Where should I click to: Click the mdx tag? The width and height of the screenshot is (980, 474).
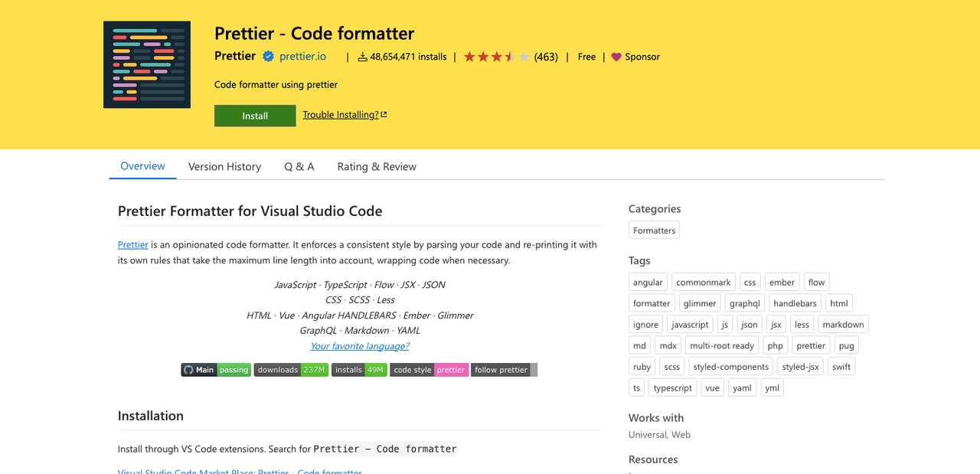pyautogui.click(x=668, y=345)
